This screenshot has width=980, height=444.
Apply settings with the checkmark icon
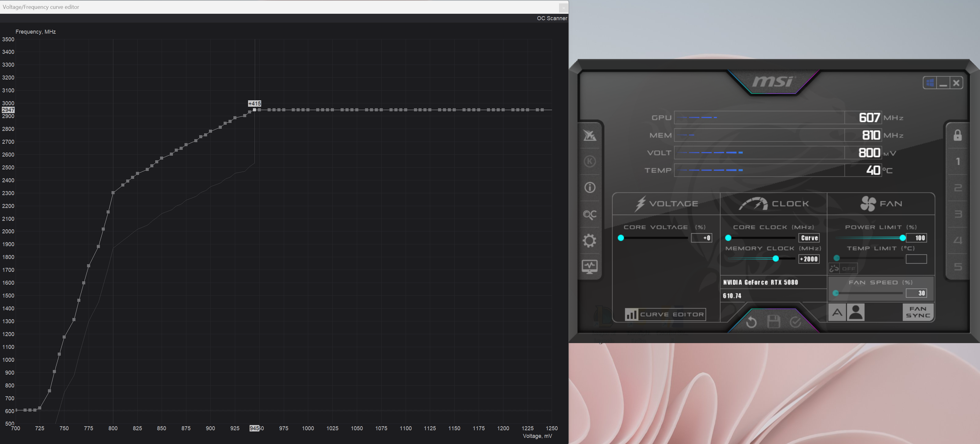[795, 322]
